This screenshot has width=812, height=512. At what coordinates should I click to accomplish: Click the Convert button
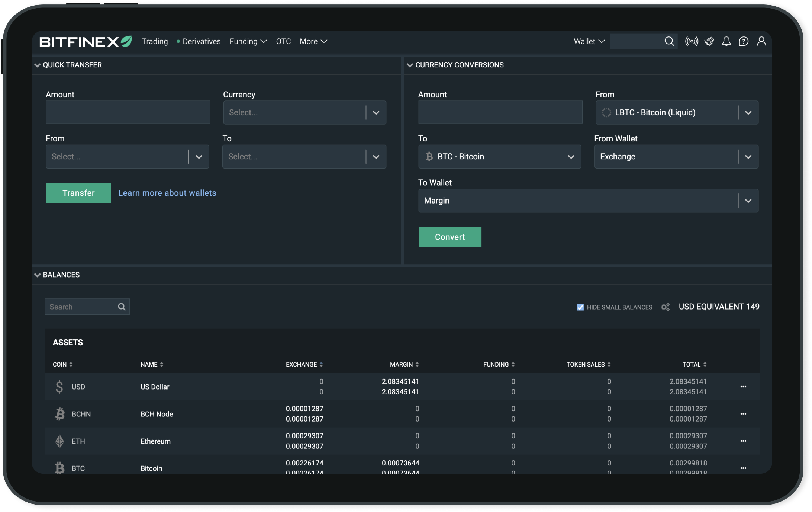(x=449, y=237)
